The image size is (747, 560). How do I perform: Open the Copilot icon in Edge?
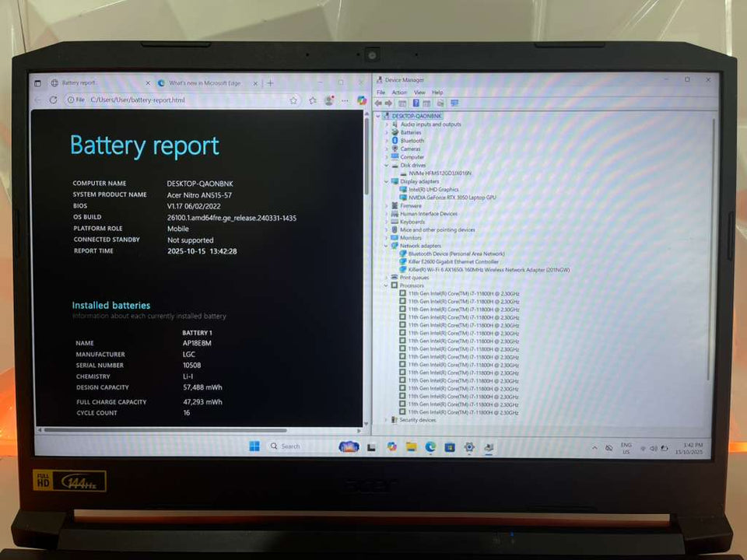pos(362,100)
